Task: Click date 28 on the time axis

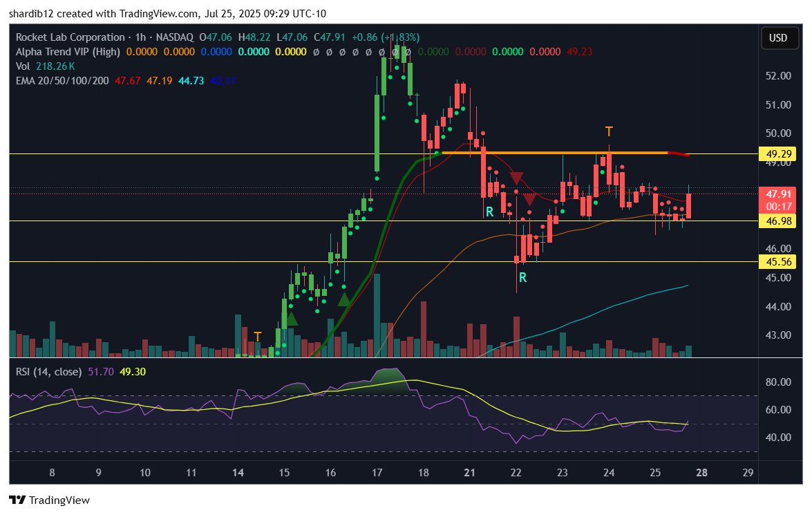Action: click(701, 473)
